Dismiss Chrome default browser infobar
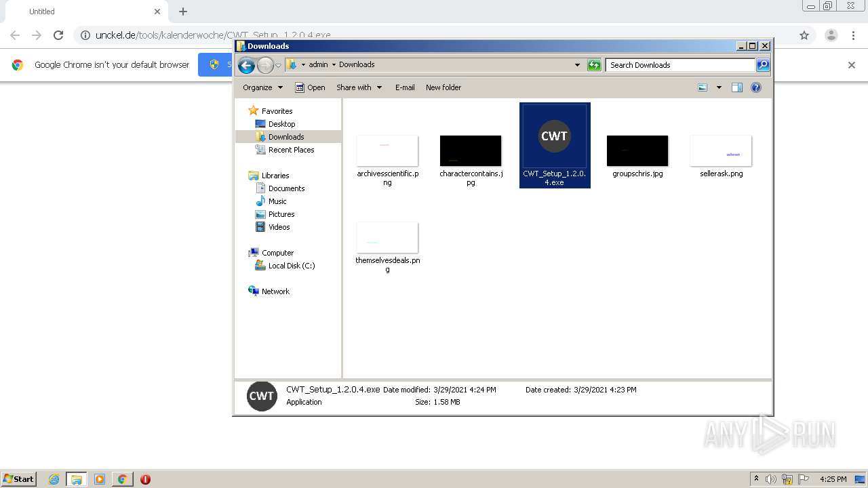 coord(852,65)
